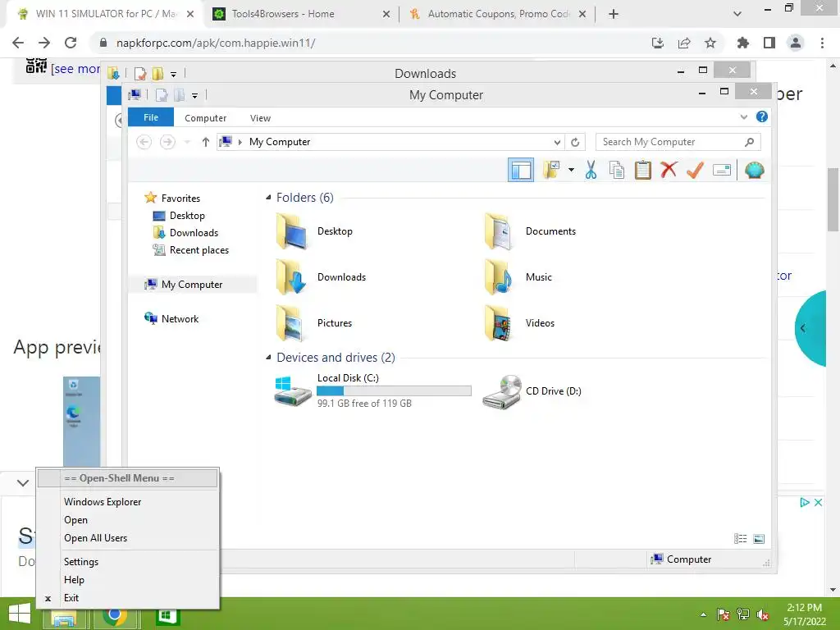Open Classic Explorer settings shell icon
Viewport: 840px width, 630px height.
click(755, 171)
